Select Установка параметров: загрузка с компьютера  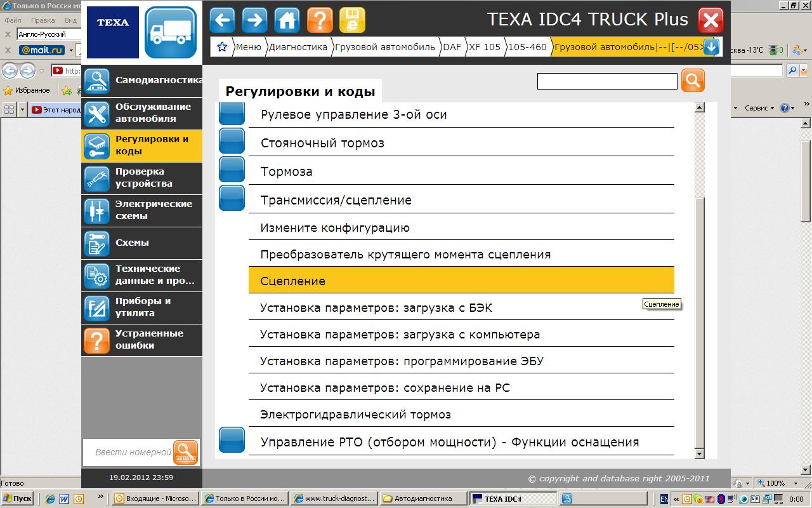click(461, 334)
